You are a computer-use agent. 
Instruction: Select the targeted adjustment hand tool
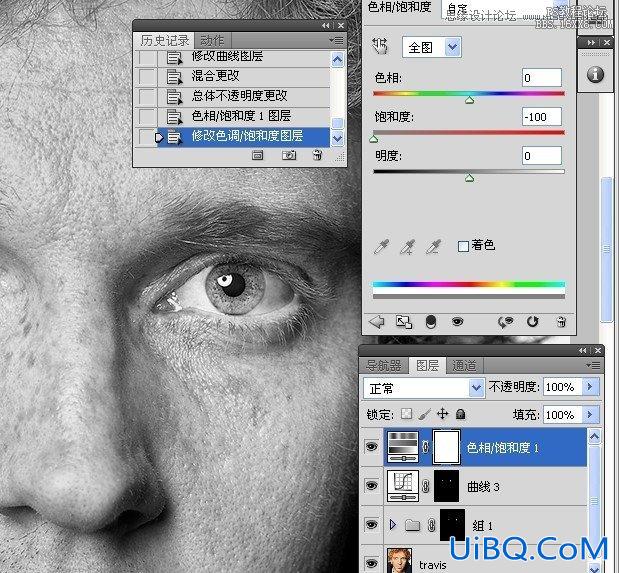[380, 46]
